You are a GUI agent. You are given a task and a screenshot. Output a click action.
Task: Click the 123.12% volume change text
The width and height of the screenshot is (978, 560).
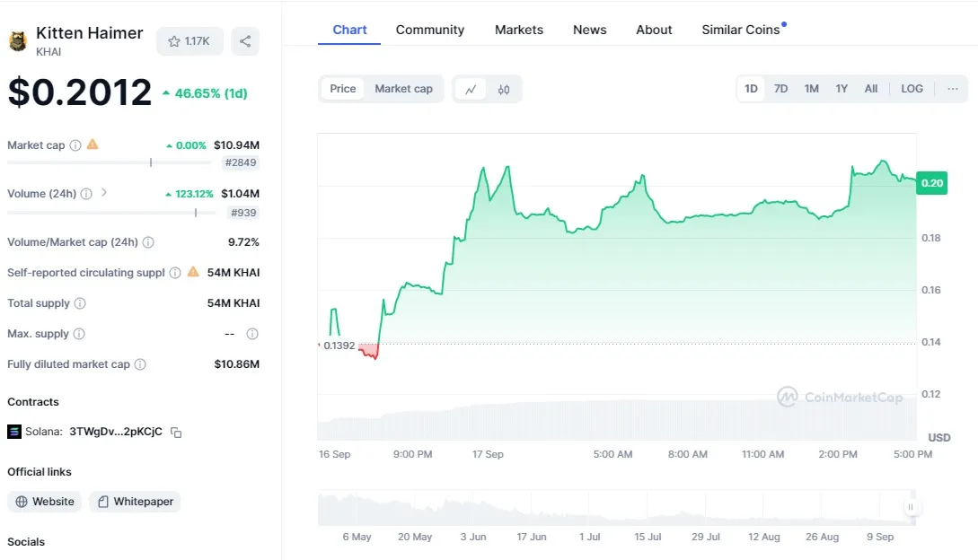tap(194, 194)
